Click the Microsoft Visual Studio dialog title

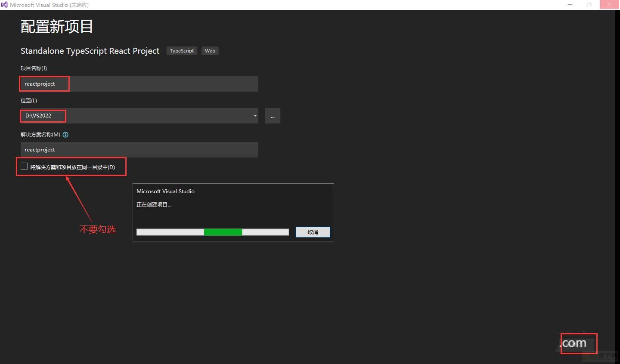point(165,191)
